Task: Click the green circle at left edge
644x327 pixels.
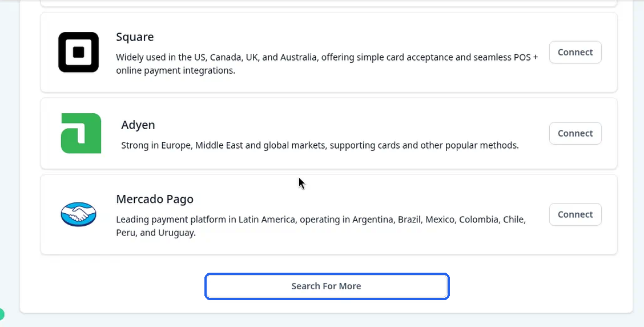Action: pos(1,314)
